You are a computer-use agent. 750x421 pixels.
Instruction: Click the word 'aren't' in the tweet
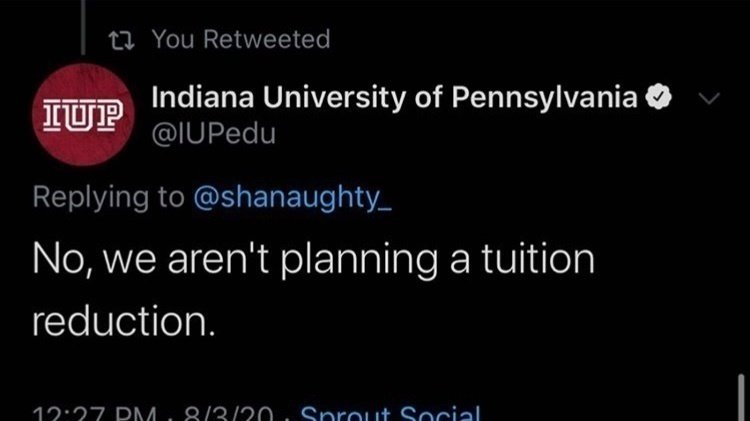pyautogui.click(x=218, y=259)
